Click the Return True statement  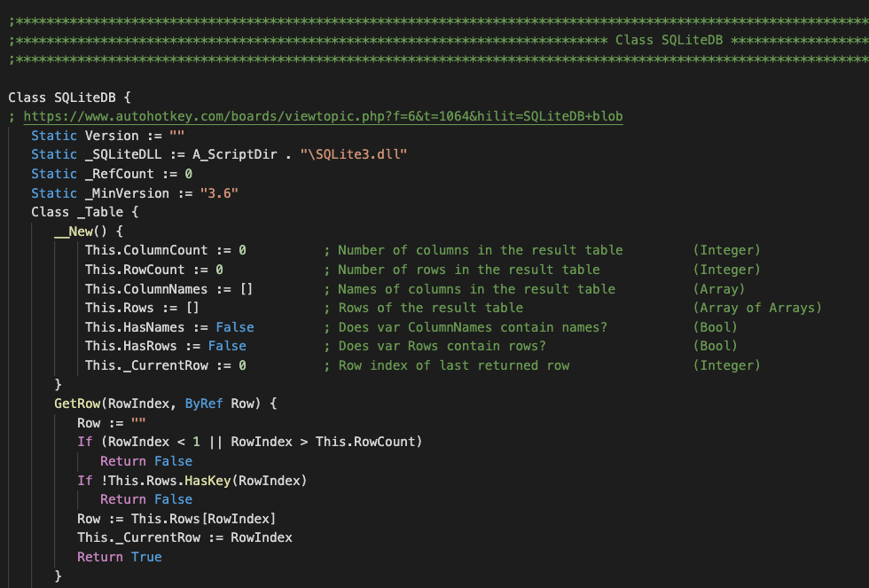(119, 558)
